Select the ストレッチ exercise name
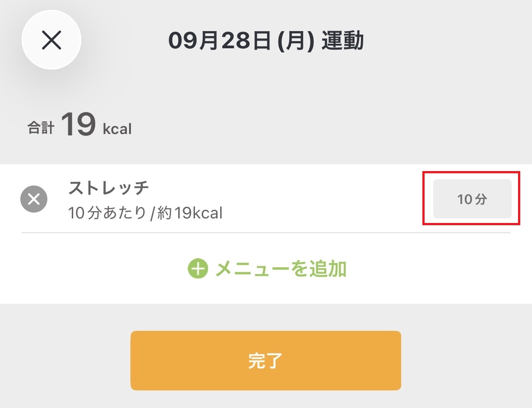Image resolution: width=532 pixels, height=408 pixels. click(109, 188)
